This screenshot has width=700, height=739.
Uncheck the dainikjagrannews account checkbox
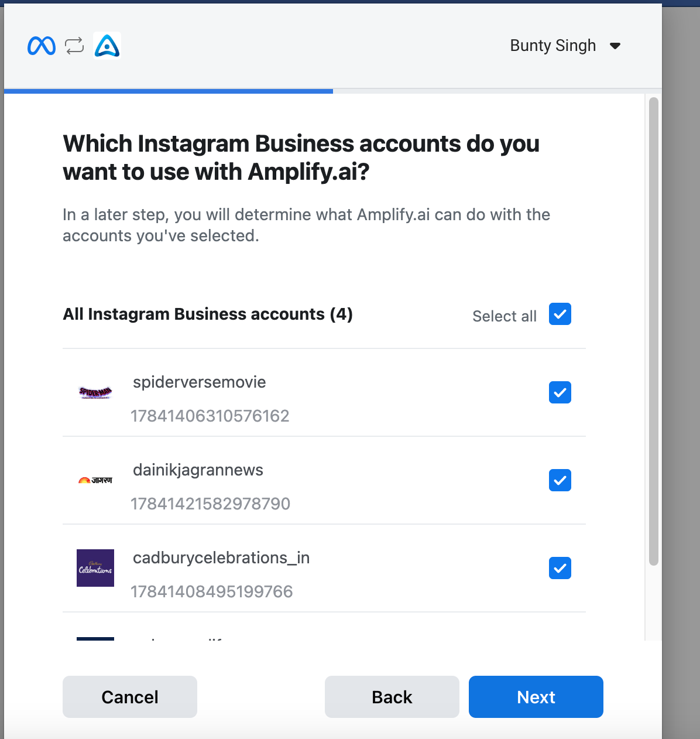[560, 480]
